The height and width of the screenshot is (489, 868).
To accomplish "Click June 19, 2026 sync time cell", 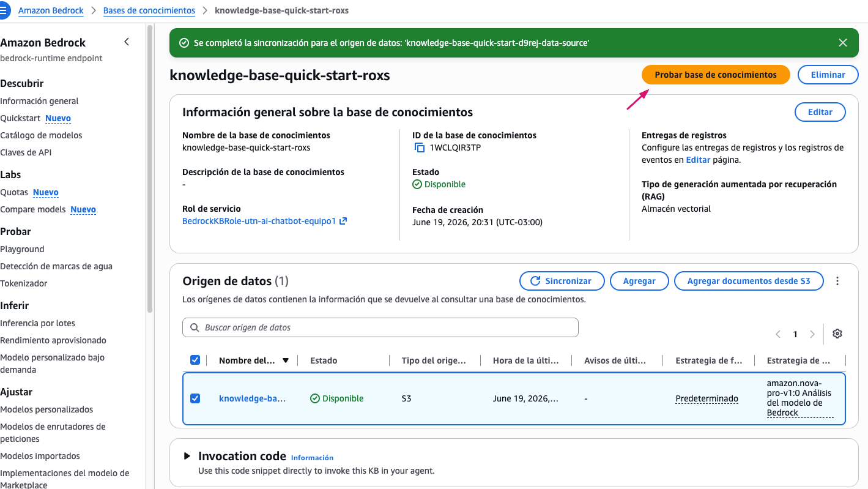I will point(525,398).
